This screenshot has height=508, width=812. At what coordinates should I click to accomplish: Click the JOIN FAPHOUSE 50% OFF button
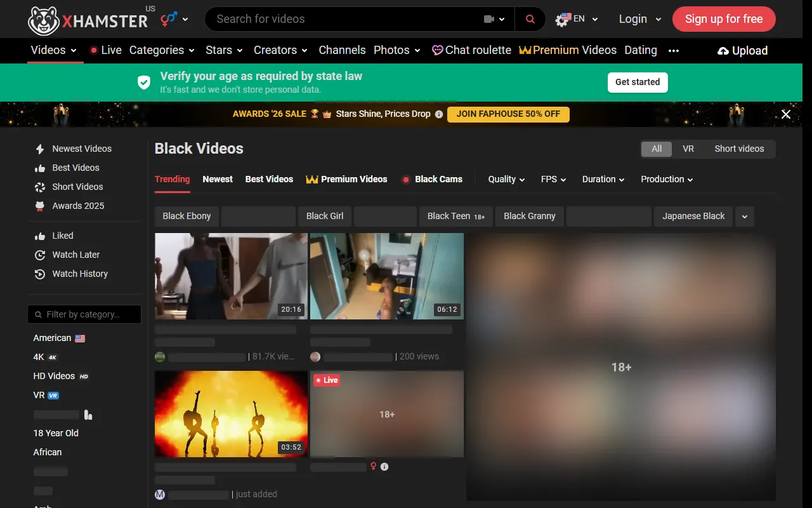[x=508, y=114]
